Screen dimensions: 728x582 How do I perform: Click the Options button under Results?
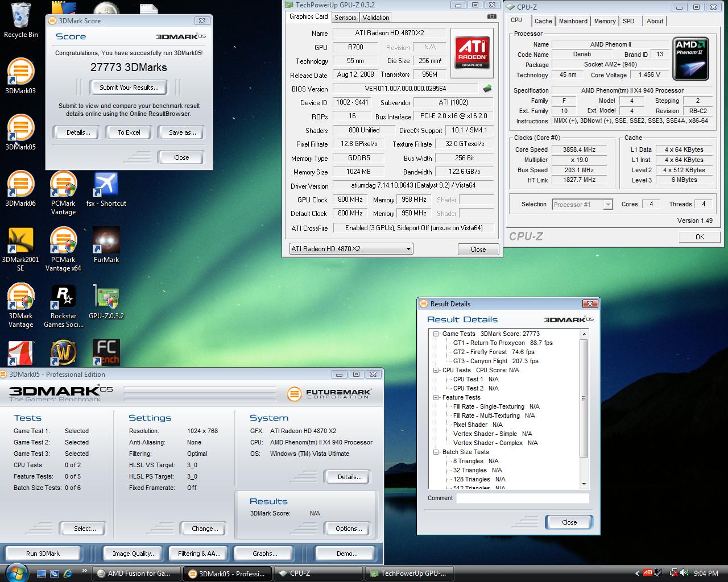(349, 529)
